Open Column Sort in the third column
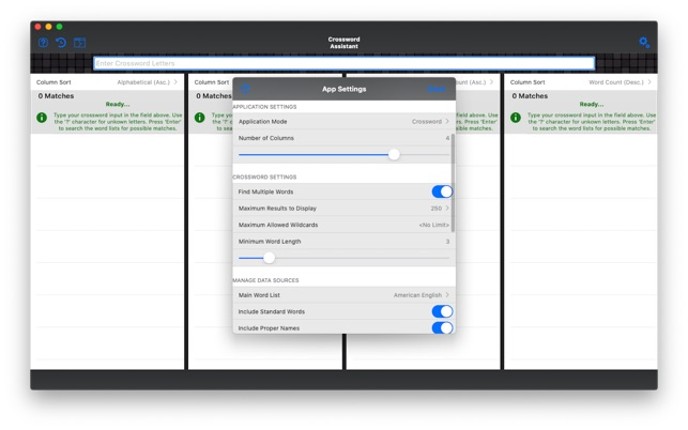 [x=476, y=82]
